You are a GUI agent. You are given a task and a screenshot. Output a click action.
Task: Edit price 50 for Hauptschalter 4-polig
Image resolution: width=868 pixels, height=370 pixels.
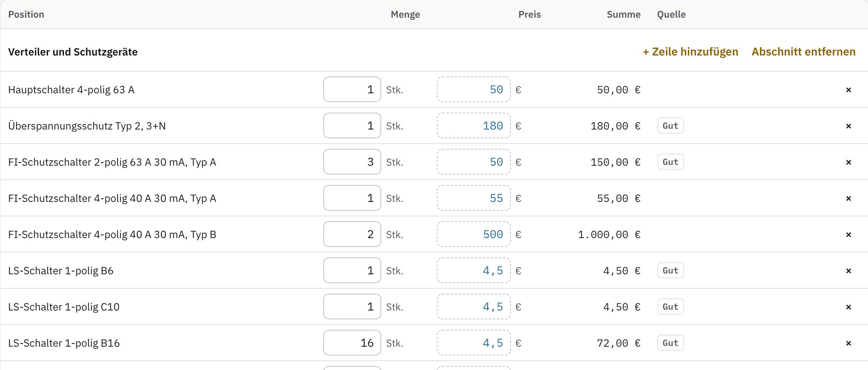pyautogui.click(x=474, y=89)
